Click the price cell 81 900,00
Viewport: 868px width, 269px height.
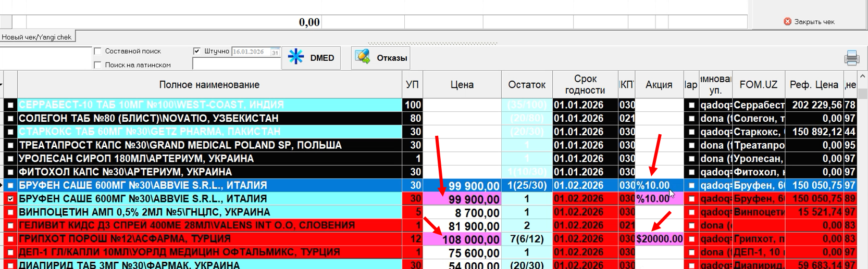(x=462, y=226)
